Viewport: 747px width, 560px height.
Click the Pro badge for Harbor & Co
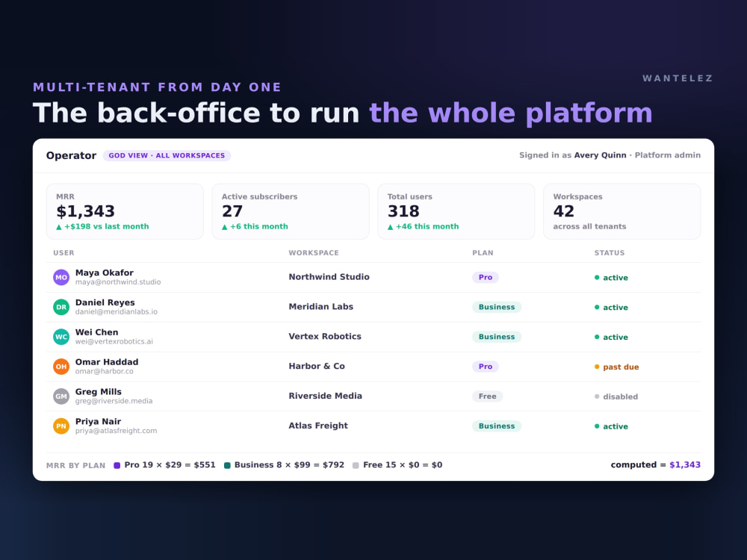point(486,367)
